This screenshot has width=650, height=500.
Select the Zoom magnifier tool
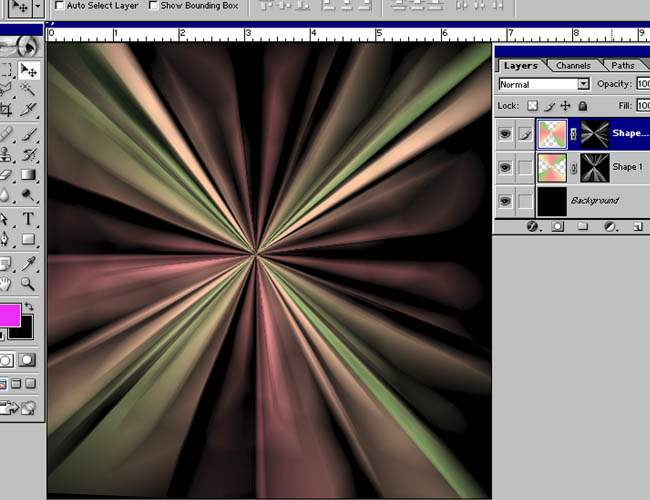pos(28,284)
